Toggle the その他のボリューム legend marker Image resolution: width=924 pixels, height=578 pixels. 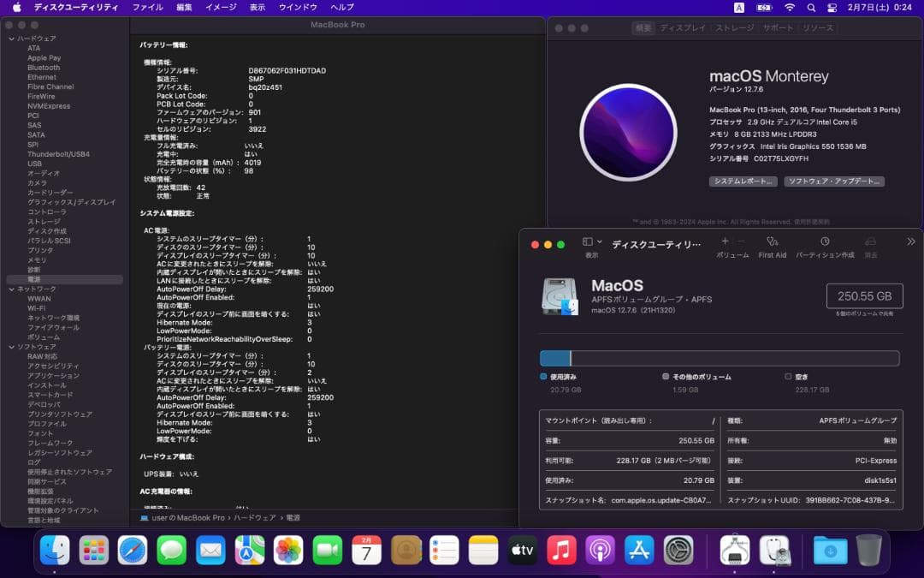666,376
